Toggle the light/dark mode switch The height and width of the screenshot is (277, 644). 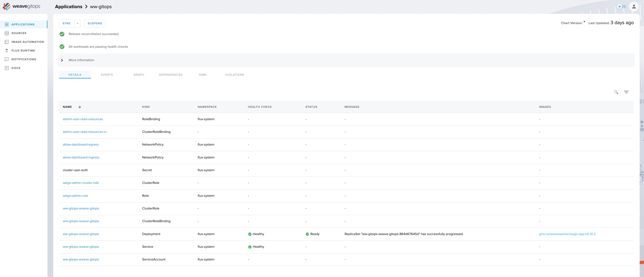[x=621, y=7]
